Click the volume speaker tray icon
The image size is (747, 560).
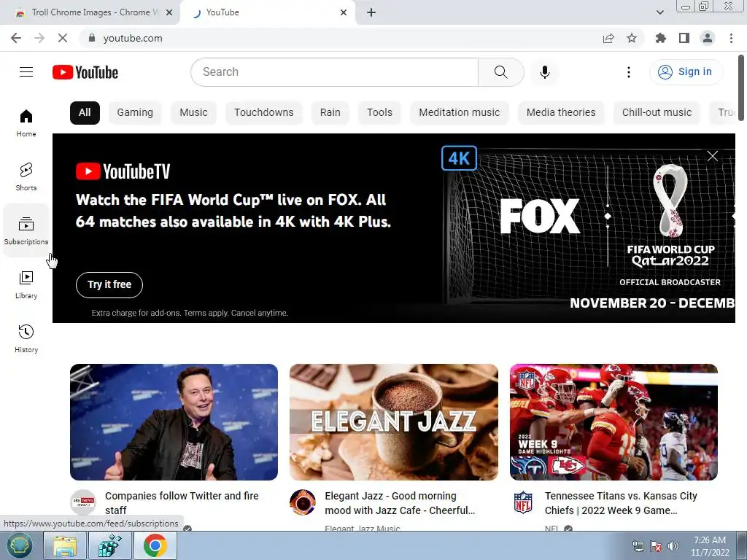click(673, 547)
